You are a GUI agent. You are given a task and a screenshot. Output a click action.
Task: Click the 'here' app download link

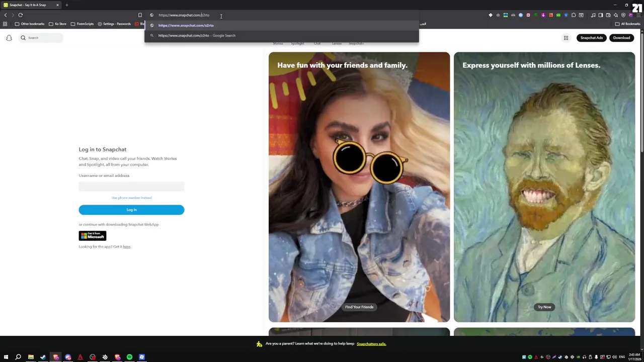pos(127,246)
